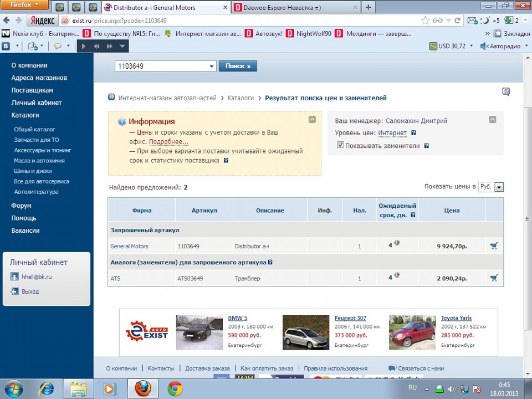Launch Google Chrome from the taskbar

(175, 389)
